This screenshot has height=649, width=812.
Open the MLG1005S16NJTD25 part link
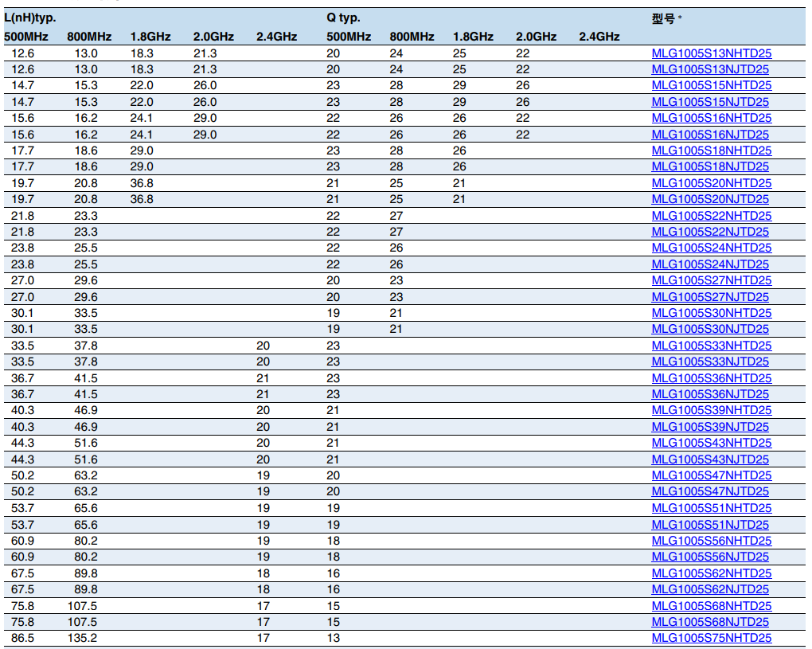click(x=710, y=135)
